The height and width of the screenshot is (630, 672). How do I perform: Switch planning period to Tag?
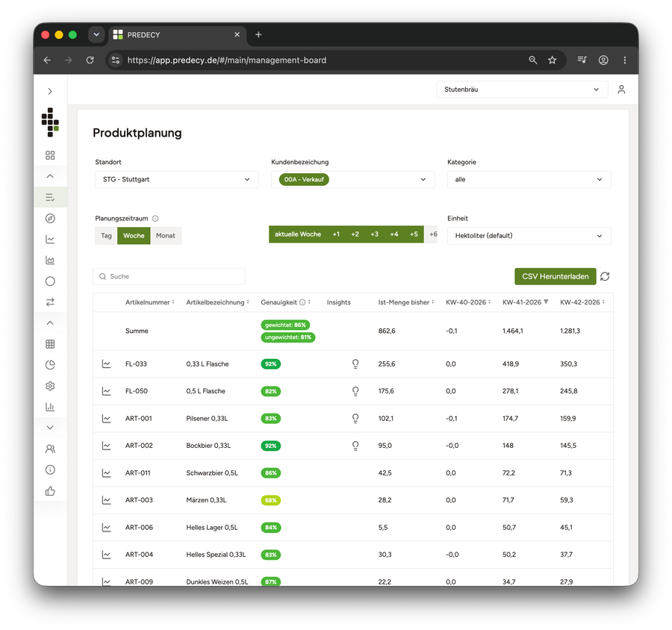106,236
